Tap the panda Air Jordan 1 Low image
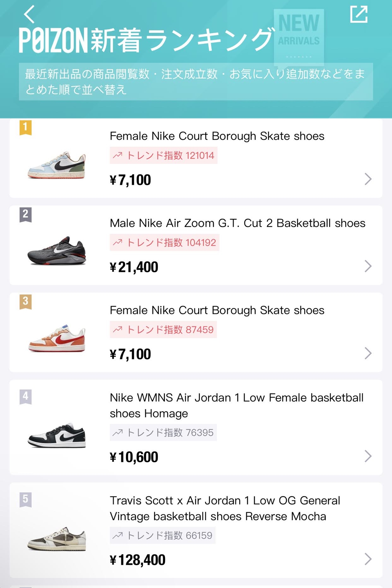This screenshot has width=392, height=588. coord(57,436)
